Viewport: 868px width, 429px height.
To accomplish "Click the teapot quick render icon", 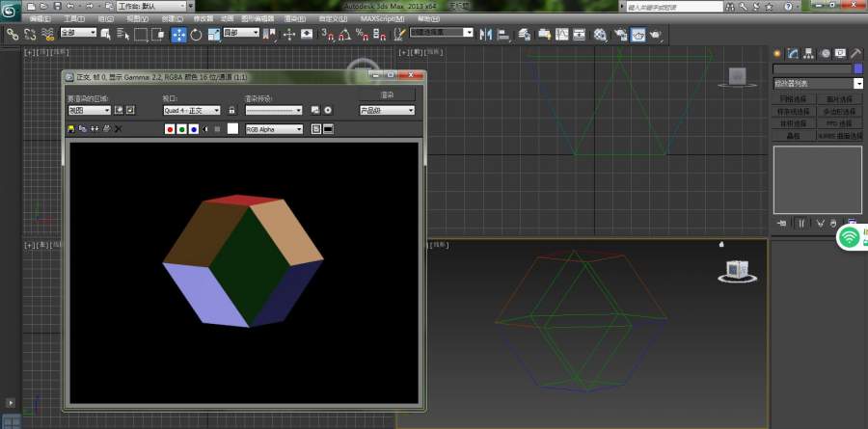I will click(655, 34).
